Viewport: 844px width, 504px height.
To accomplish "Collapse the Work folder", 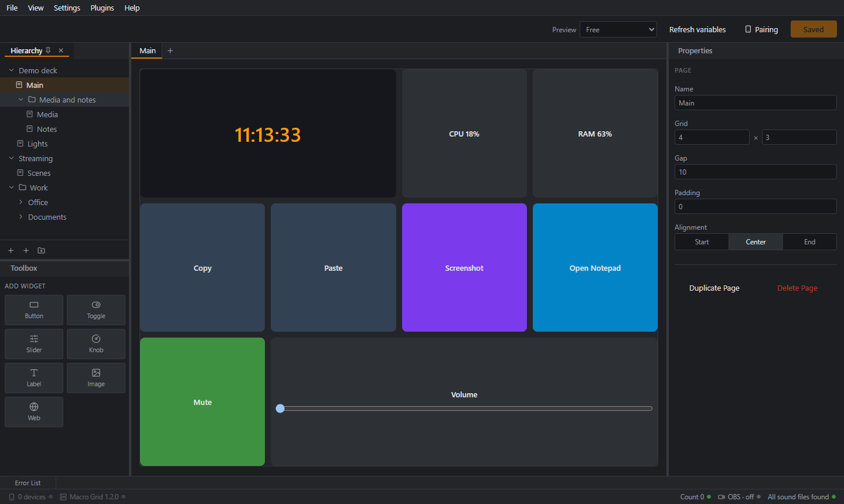I will click(x=11, y=188).
